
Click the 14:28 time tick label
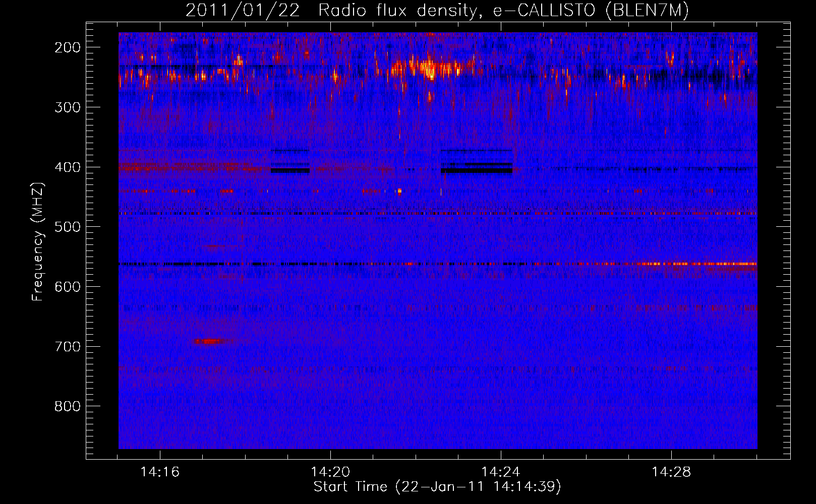coord(671,472)
